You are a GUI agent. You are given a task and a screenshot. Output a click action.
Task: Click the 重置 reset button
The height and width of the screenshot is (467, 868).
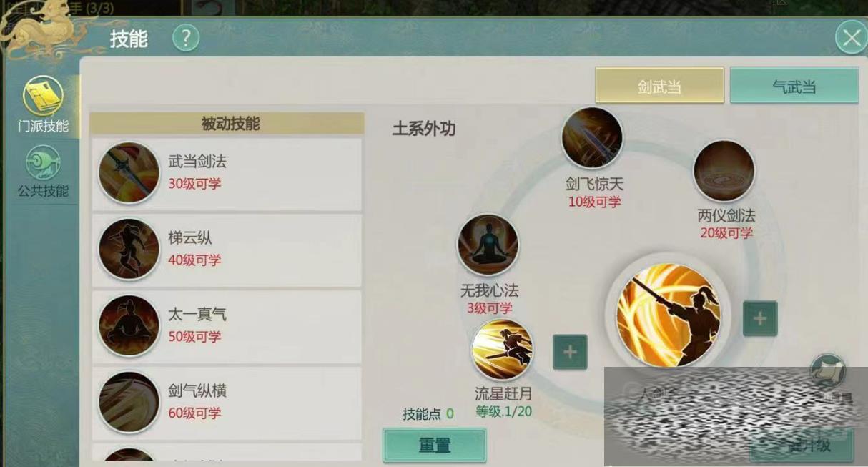(435, 445)
